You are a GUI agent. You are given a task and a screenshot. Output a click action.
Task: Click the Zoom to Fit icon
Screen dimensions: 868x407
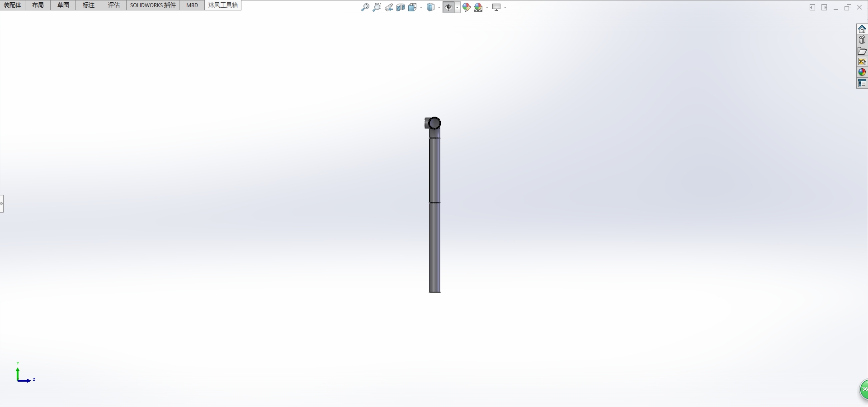coord(365,7)
